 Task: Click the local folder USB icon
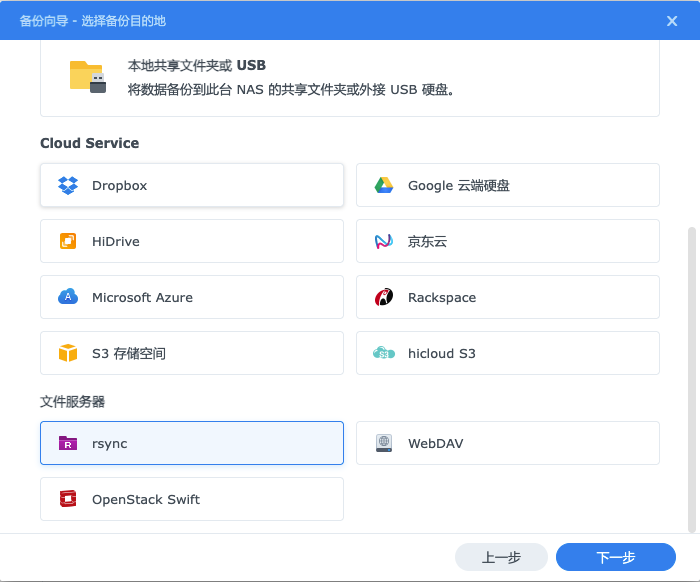pos(88,77)
